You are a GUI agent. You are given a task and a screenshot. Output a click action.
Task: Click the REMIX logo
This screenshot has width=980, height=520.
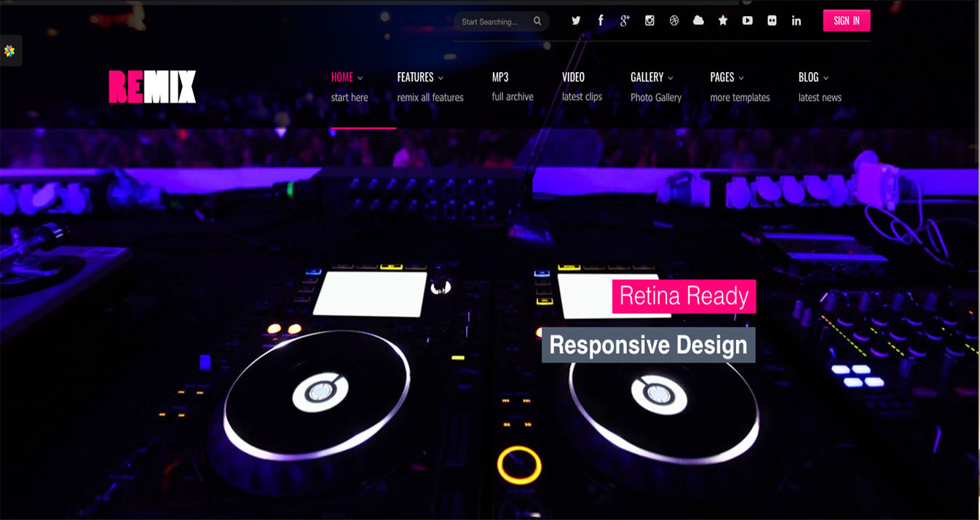[152, 87]
